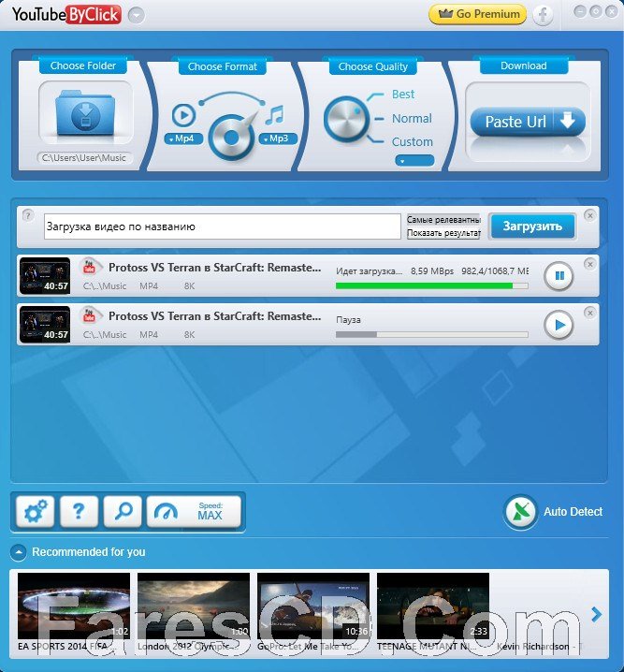Click the paused video's grey progress bar

(x=431, y=335)
